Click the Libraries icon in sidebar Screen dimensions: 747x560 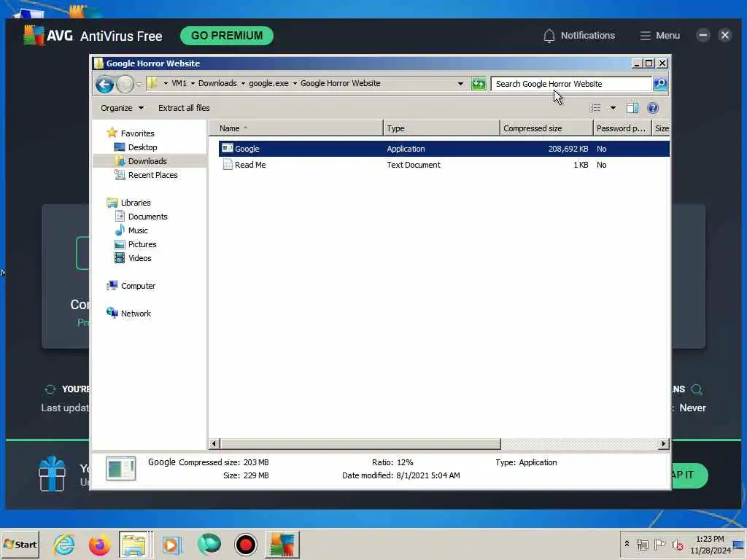click(x=112, y=203)
